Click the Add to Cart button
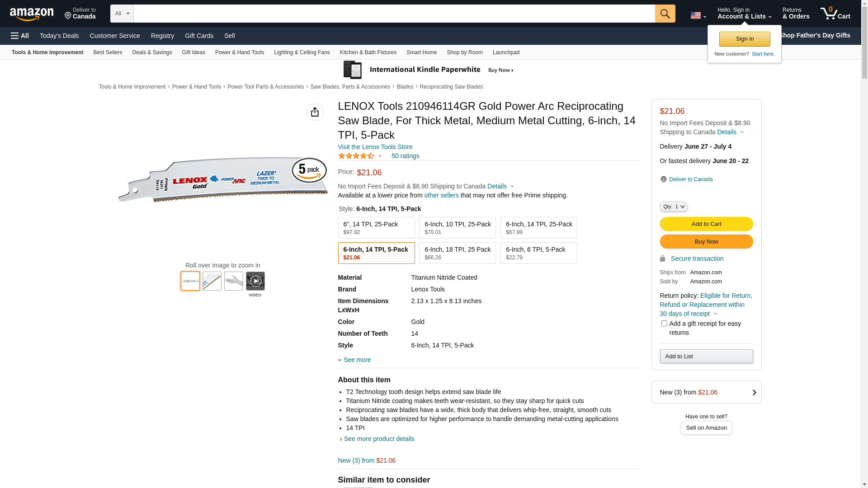Viewport: 868px width, 488px height. pos(706,224)
